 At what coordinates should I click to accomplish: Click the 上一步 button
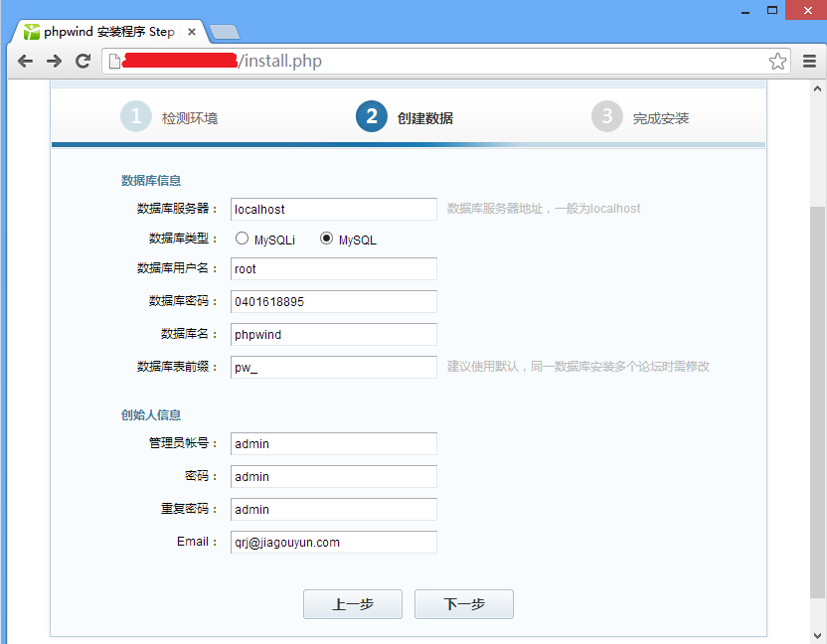353,604
